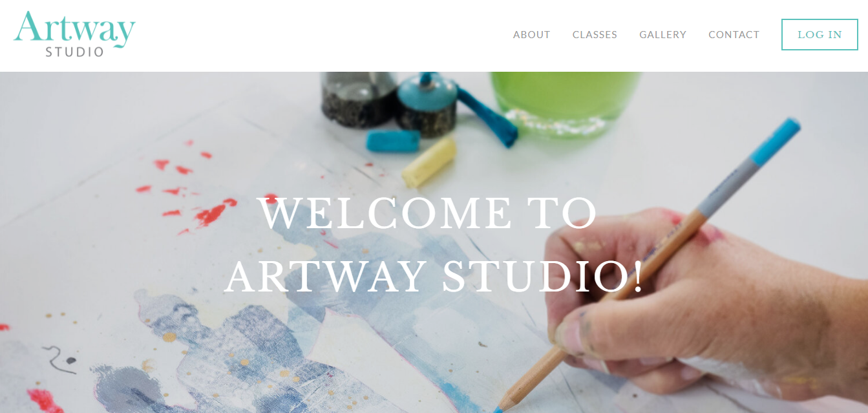The height and width of the screenshot is (413, 868).
Task: Click the 'STUDIO' text beneath the logo
Action: click(74, 52)
